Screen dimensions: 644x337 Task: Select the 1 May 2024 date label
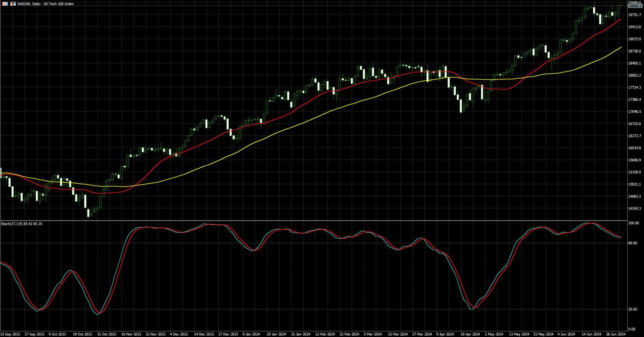494,334
